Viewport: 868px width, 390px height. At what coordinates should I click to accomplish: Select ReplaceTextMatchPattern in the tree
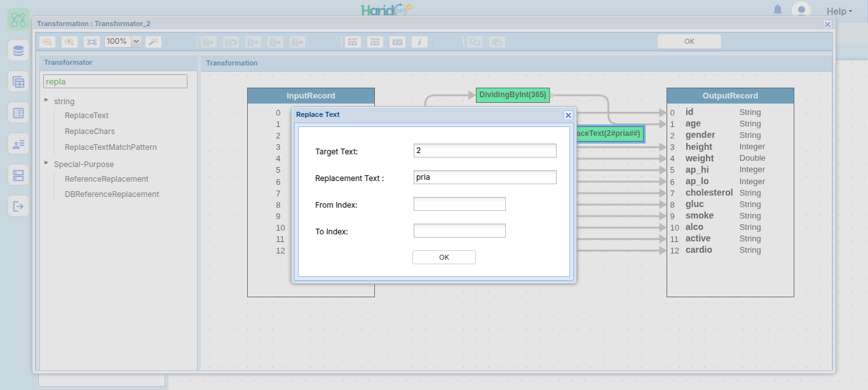[111, 147]
